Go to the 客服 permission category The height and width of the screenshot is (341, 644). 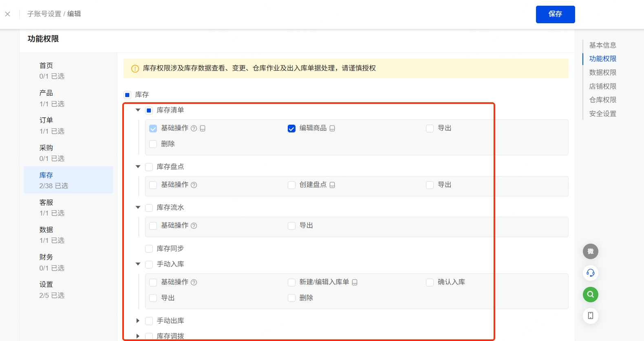pyautogui.click(x=68, y=207)
